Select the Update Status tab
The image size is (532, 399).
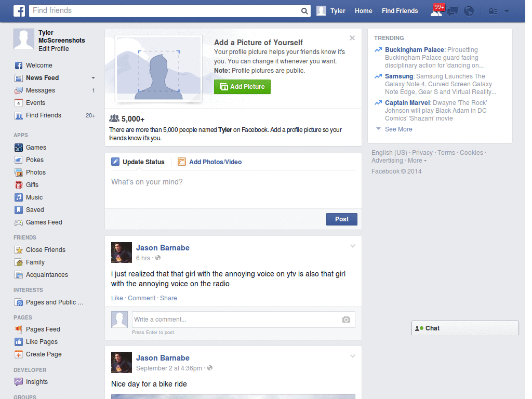point(138,162)
